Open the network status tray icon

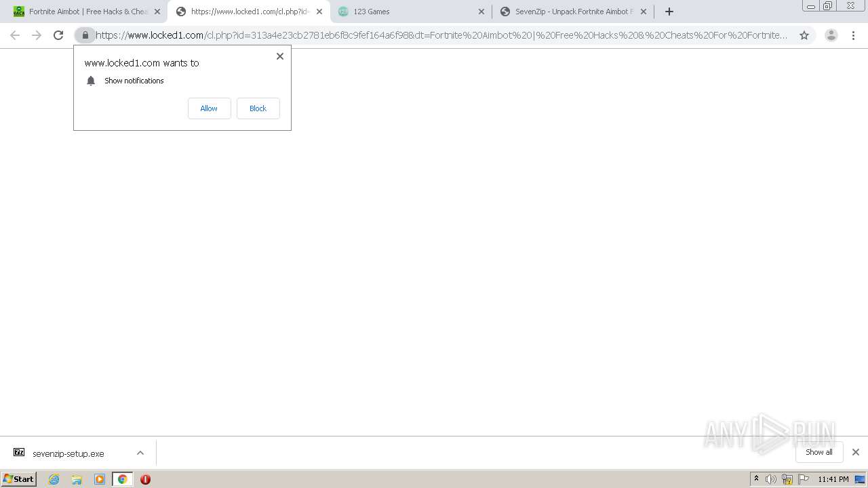click(787, 479)
